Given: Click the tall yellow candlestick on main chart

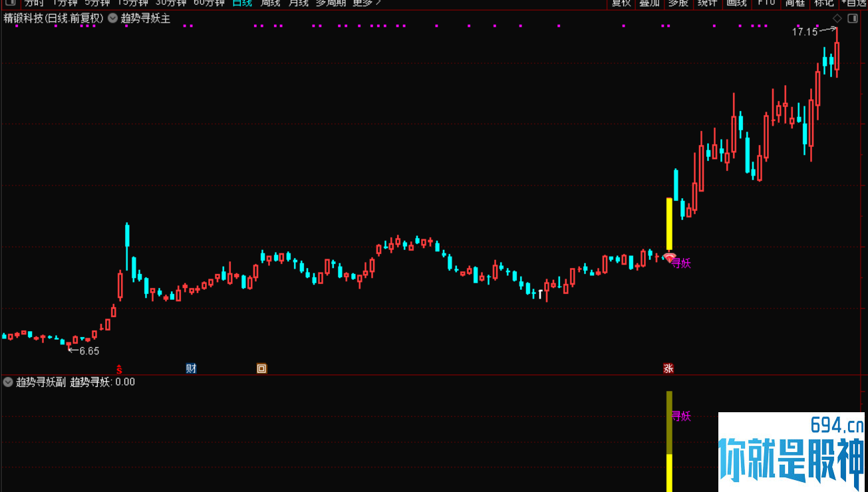Looking at the screenshot, I should click(669, 224).
